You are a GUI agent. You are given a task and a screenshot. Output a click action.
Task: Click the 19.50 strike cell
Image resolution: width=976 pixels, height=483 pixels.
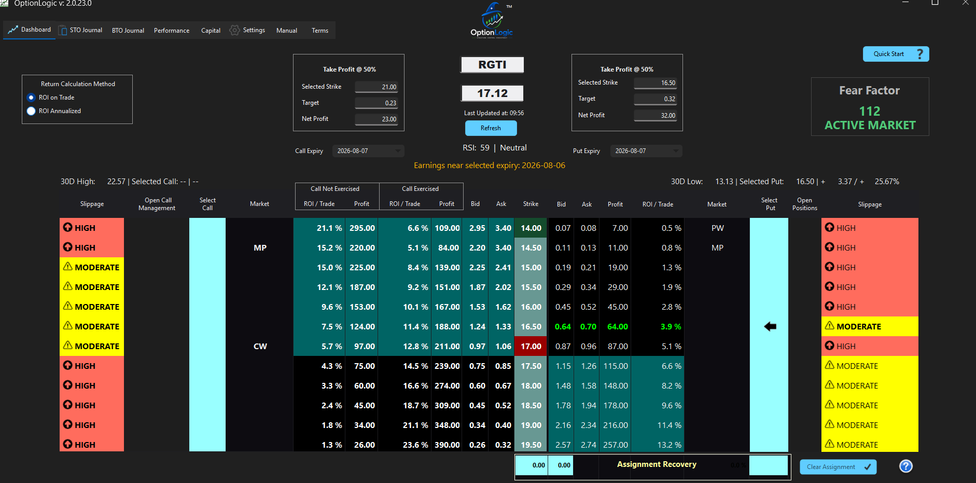coord(530,444)
